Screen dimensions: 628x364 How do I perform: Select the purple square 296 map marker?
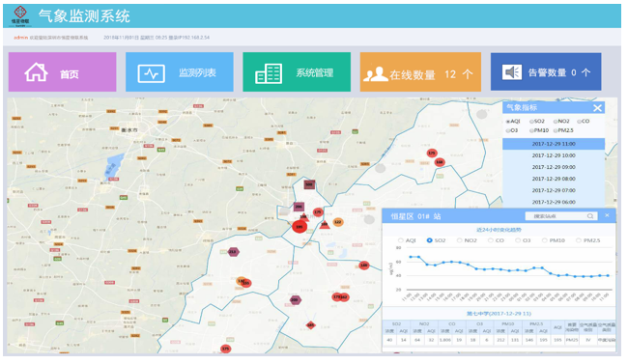[x=299, y=207]
